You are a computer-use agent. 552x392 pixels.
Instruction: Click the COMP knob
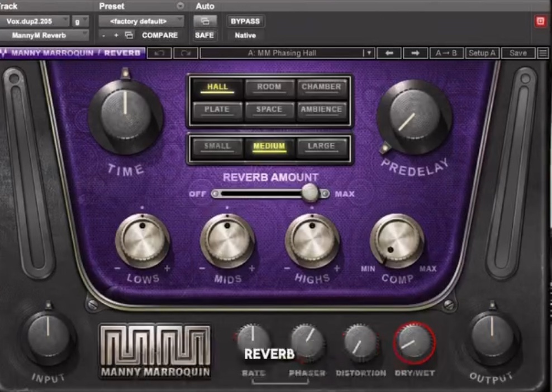(x=397, y=241)
